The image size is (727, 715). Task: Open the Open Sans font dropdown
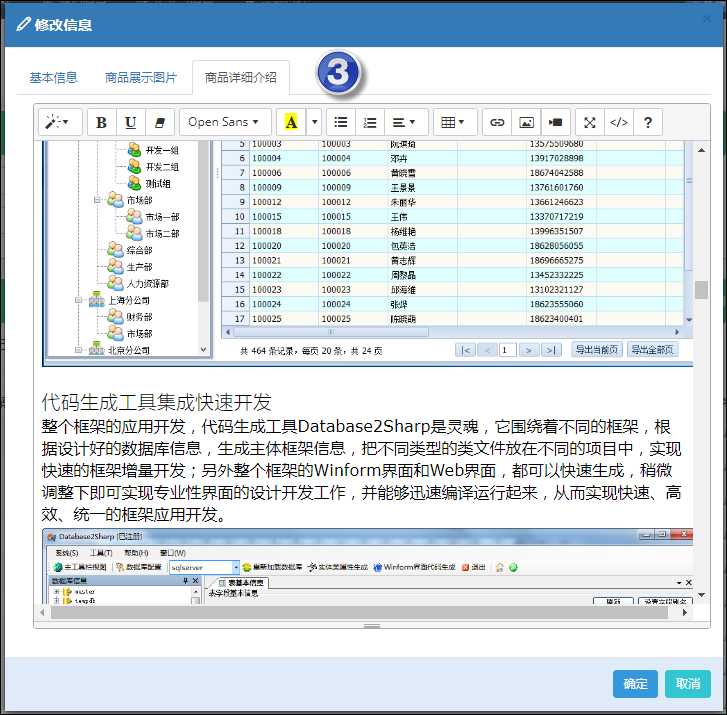[x=225, y=122]
